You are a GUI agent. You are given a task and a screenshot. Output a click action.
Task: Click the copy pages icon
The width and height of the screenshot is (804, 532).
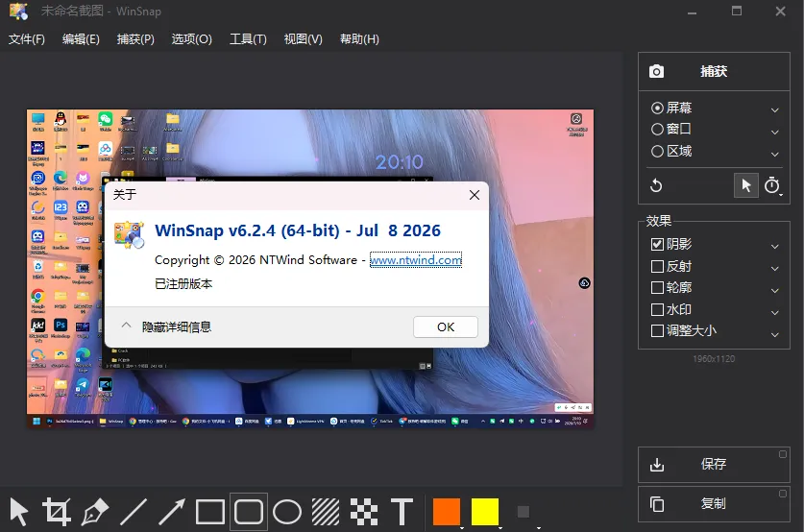pyautogui.click(x=657, y=504)
